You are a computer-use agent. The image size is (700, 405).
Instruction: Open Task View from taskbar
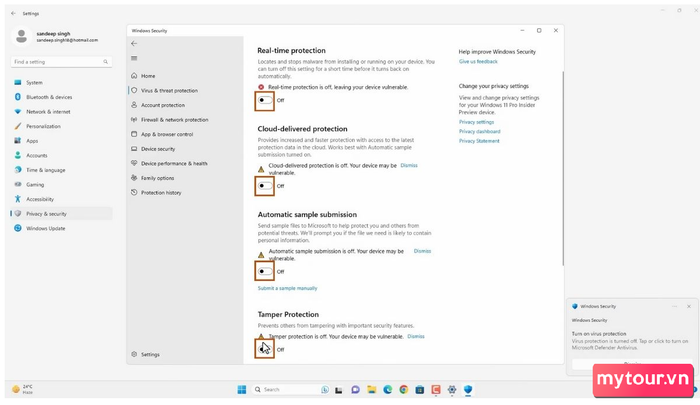click(339, 390)
